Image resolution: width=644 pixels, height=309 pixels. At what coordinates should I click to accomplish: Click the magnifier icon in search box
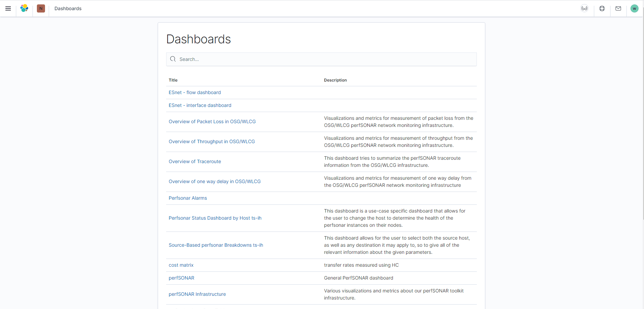(173, 59)
